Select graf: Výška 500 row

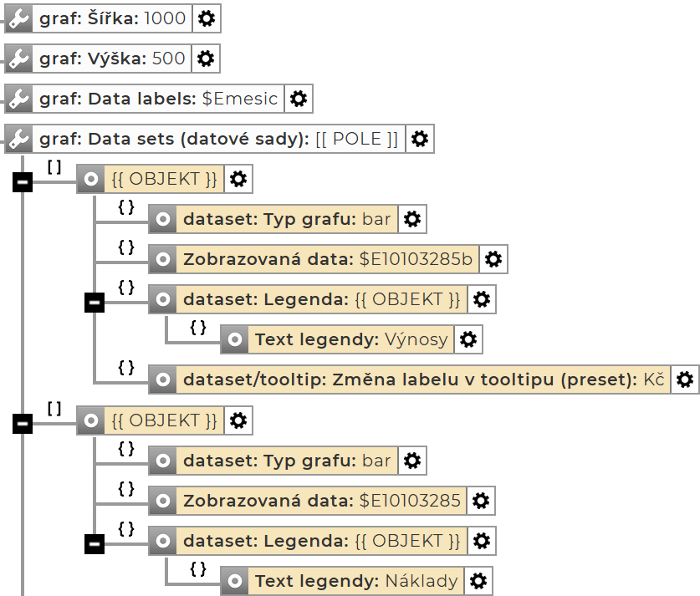tap(112, 59)
